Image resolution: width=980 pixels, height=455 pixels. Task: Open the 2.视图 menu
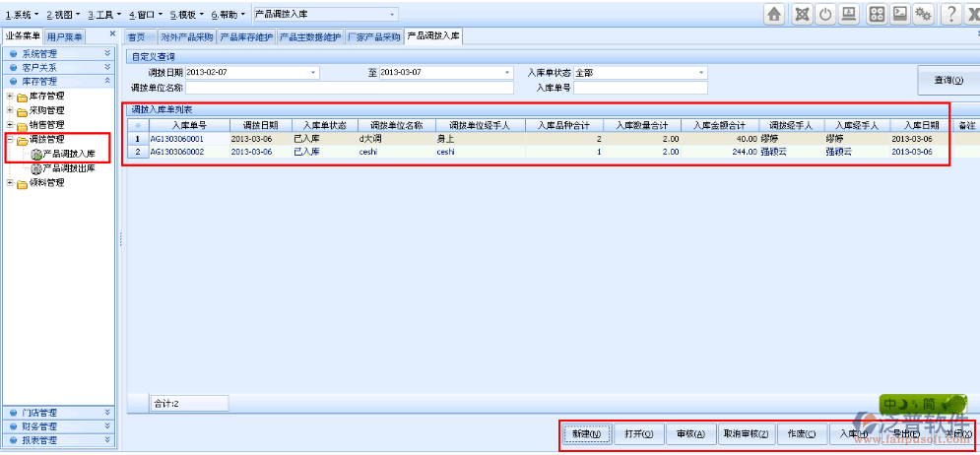coord(63,14)
